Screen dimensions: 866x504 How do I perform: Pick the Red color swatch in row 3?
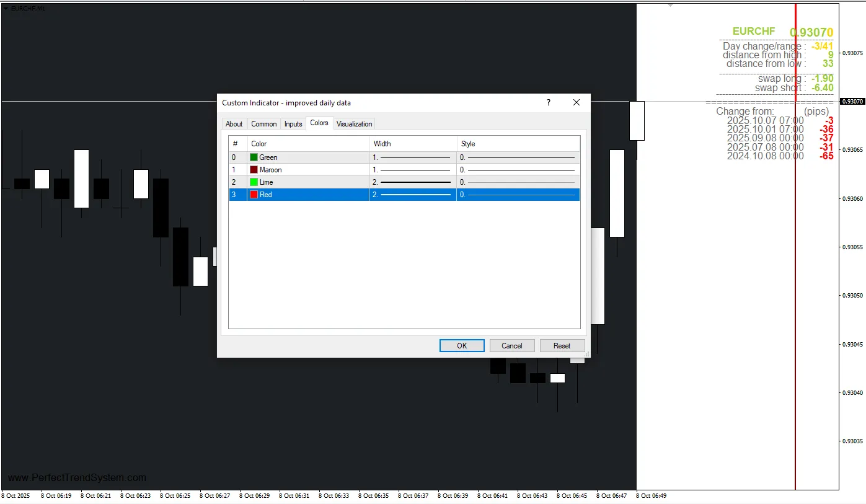(x=254, y=195)
